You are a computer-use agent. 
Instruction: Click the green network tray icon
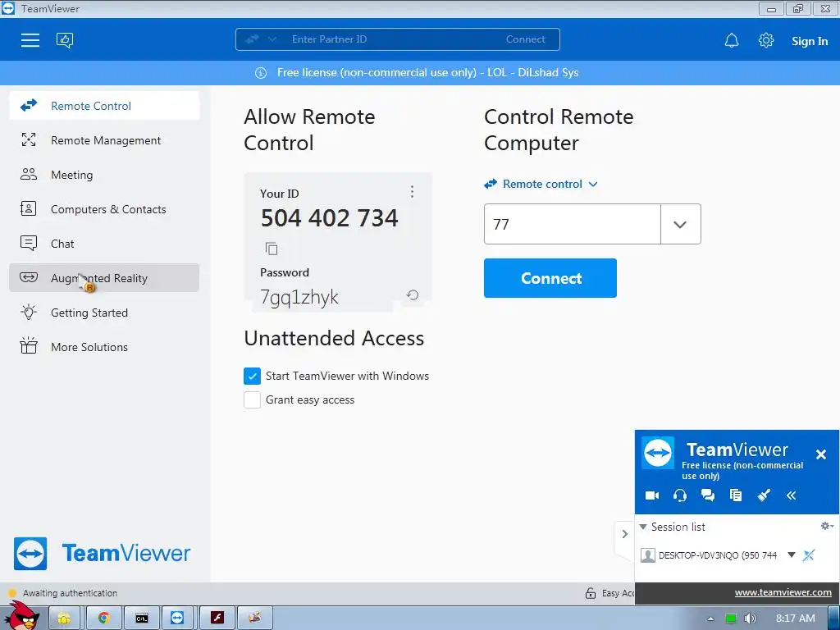(730, 619)
